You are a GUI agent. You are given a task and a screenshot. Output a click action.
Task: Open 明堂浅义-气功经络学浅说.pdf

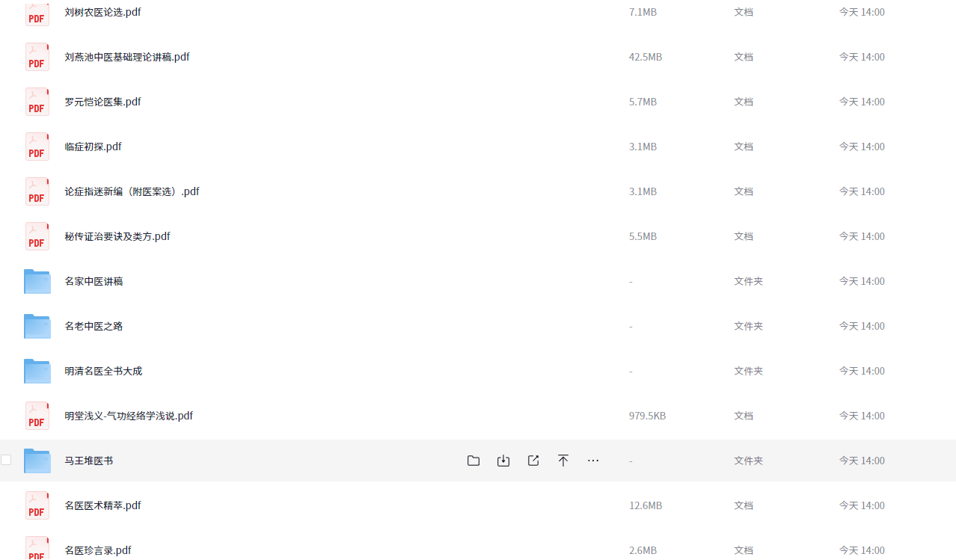pyautogui.click(x=129, y=416)
